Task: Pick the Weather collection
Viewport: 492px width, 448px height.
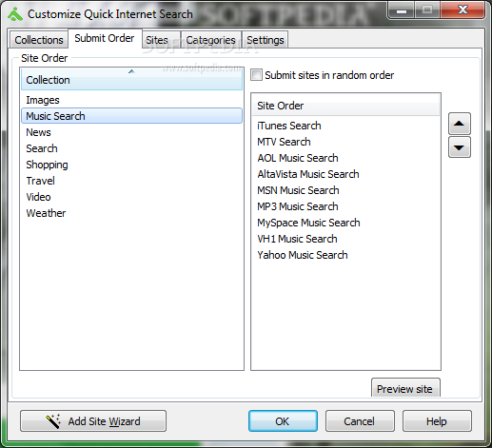Action: click(x=131, y=213)
